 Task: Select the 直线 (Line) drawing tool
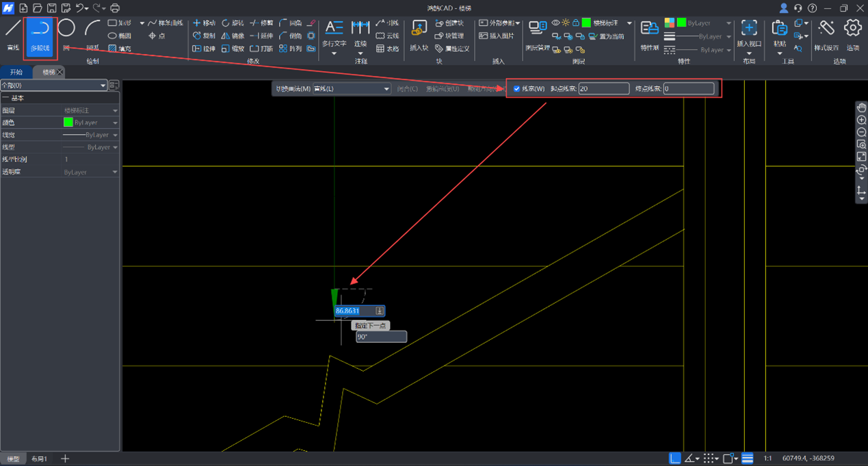coord(13,36)
